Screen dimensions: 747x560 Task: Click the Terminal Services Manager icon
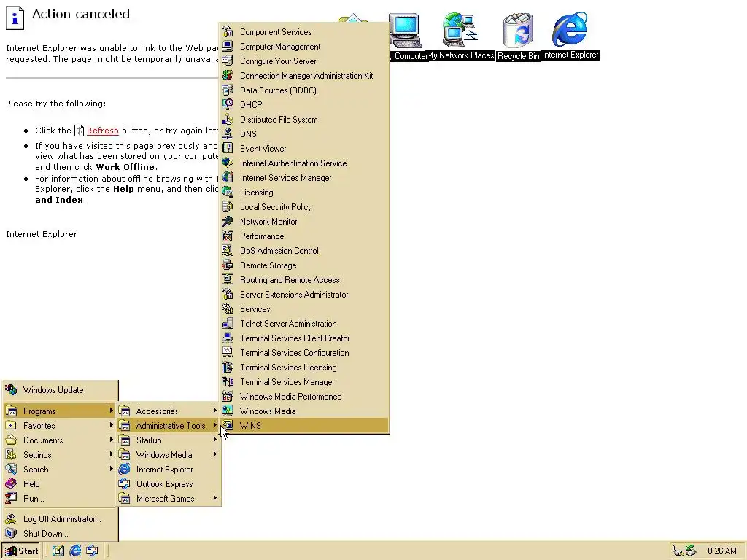click(x=228, y=382)
